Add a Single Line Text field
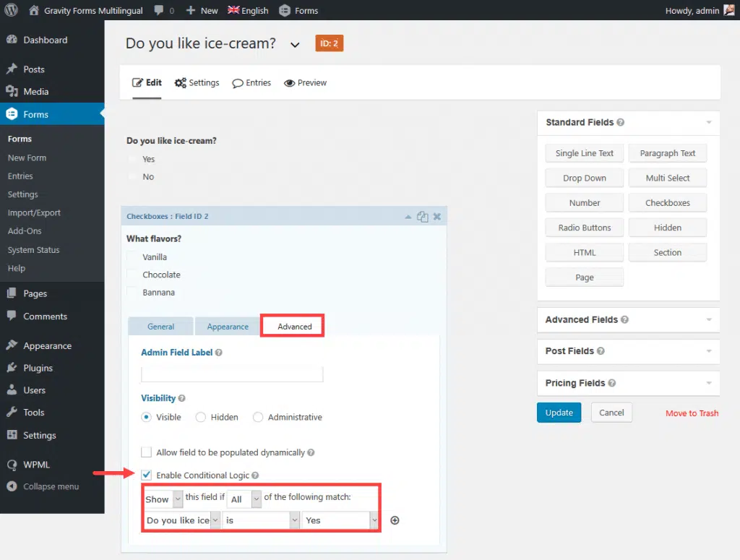This screenshot has width=740, height=560. point(584,153)
